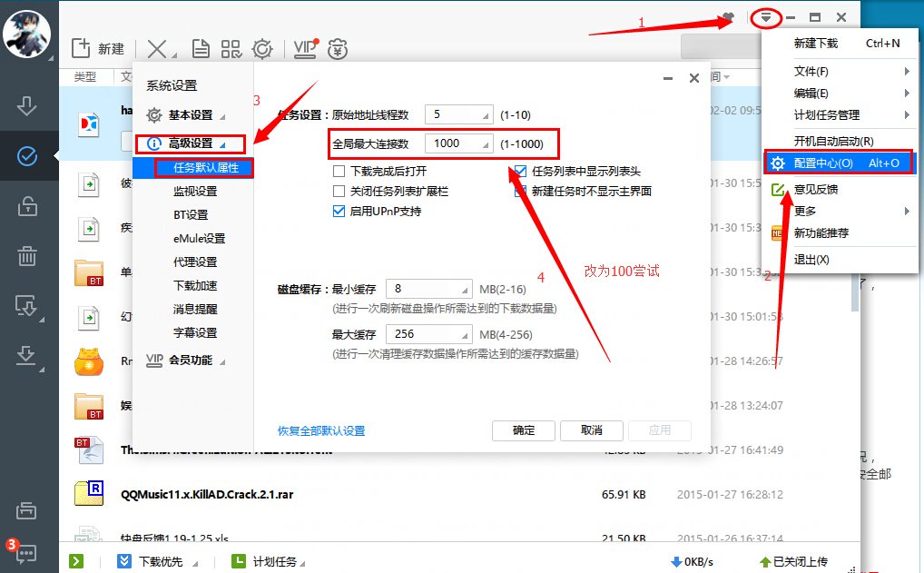Open the money bag icon on the toolbar
924x573 pixels.
pos(338,48)
